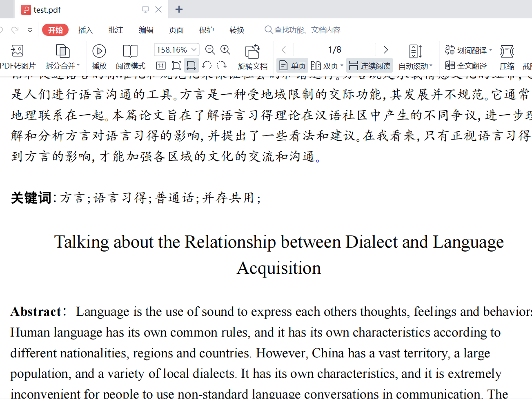Image resolution: width=532 pixels, height=399 pixels.
Task: Expand the 拆分合并 dropdown
Action: (78, 66)
